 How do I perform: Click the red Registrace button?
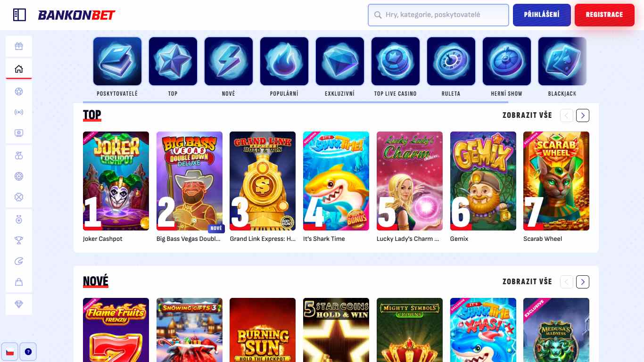[604, 15]
